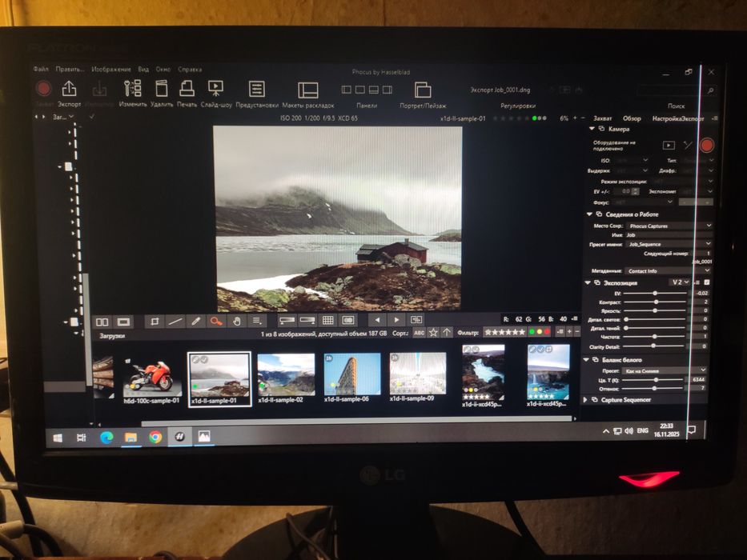Adjust the EV exposure slider

click(655, 294)
